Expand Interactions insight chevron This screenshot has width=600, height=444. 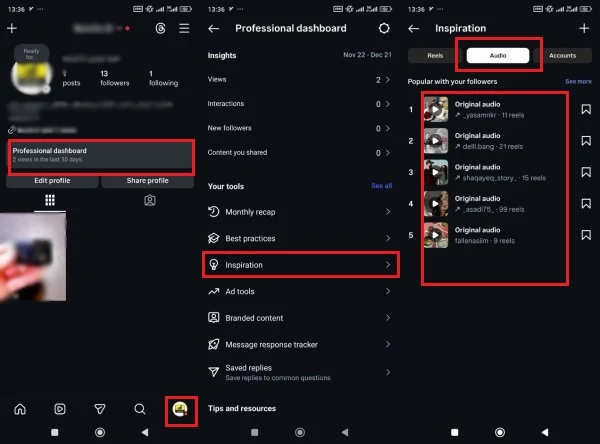[x=388, y=104]
